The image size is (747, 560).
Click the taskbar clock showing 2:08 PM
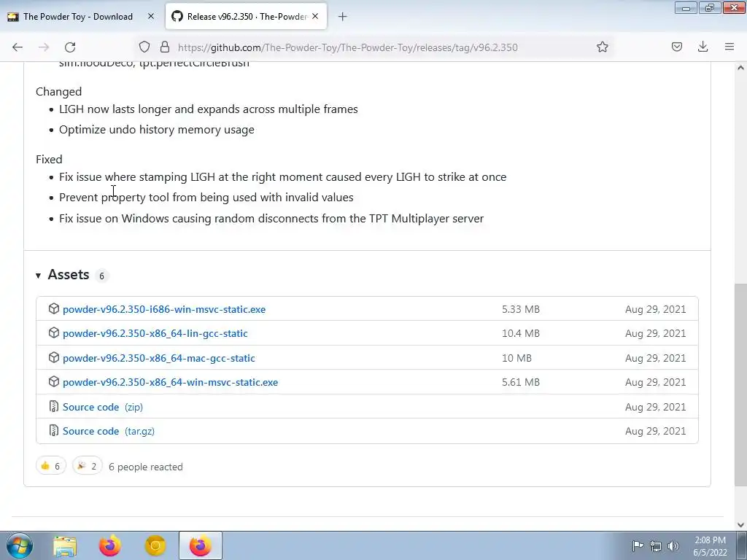710,546
